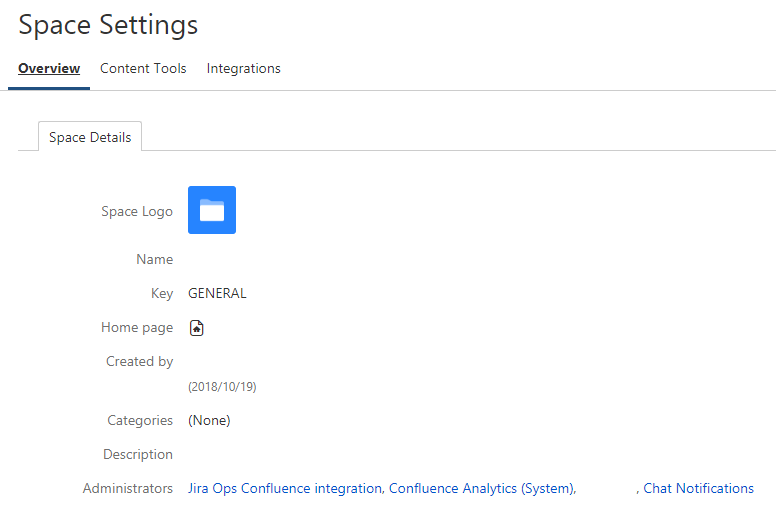Viewport: 776px width, 508px height.
Task: Open Jira Ops Confluence integration administrator link
Action: coord(285,488)
